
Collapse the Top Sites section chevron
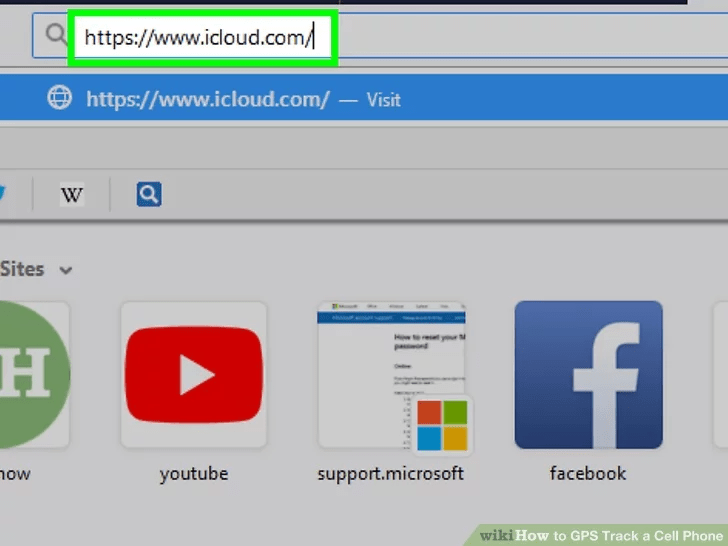[66, 270]
